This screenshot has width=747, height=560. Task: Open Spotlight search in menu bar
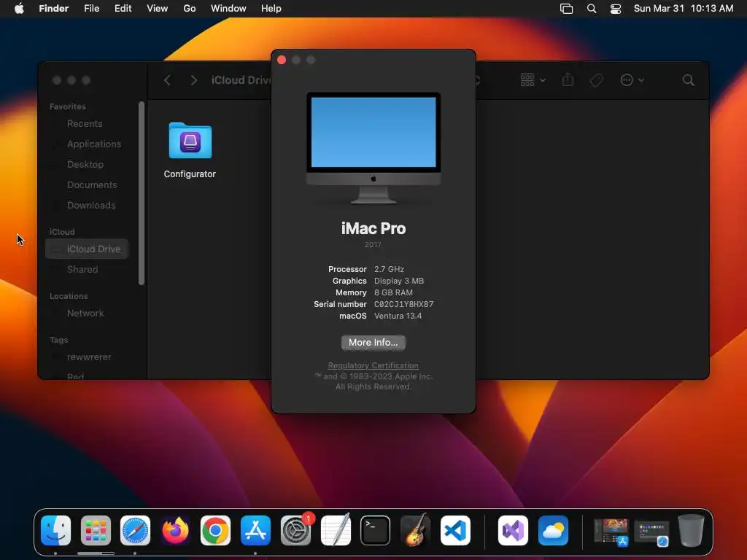coord(591,9)
